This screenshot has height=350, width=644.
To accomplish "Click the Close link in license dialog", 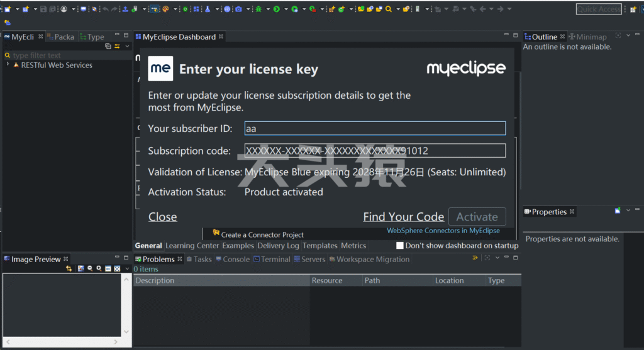I will (162, 217).
